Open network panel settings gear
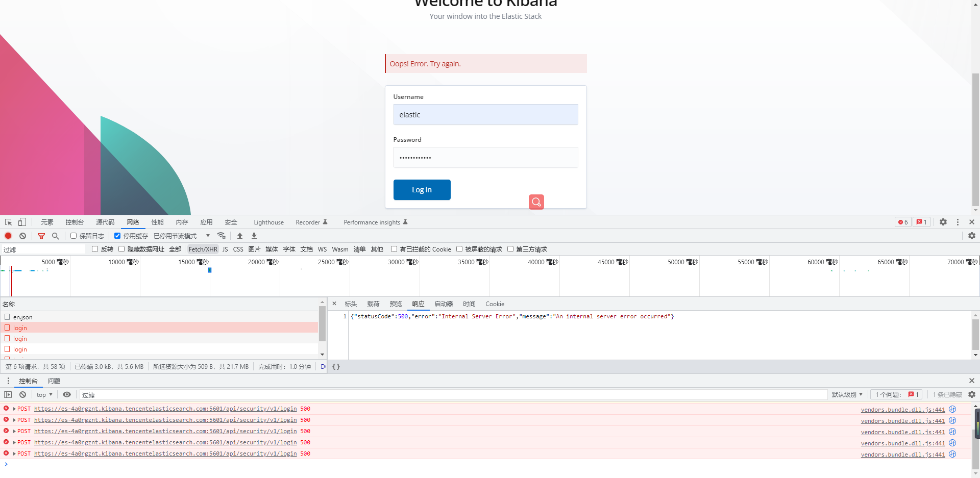 pyautogui.click(x=972, y=236)
